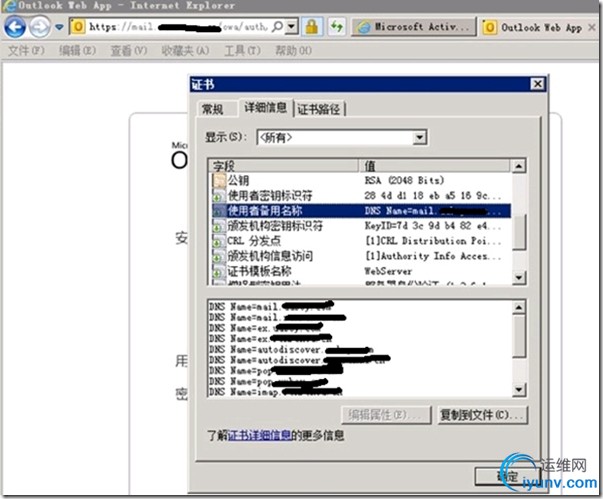Viewport: 603px width, 499px height.
Task: Open the 证书详细信息 help link
Action: [x=260, y=436]
